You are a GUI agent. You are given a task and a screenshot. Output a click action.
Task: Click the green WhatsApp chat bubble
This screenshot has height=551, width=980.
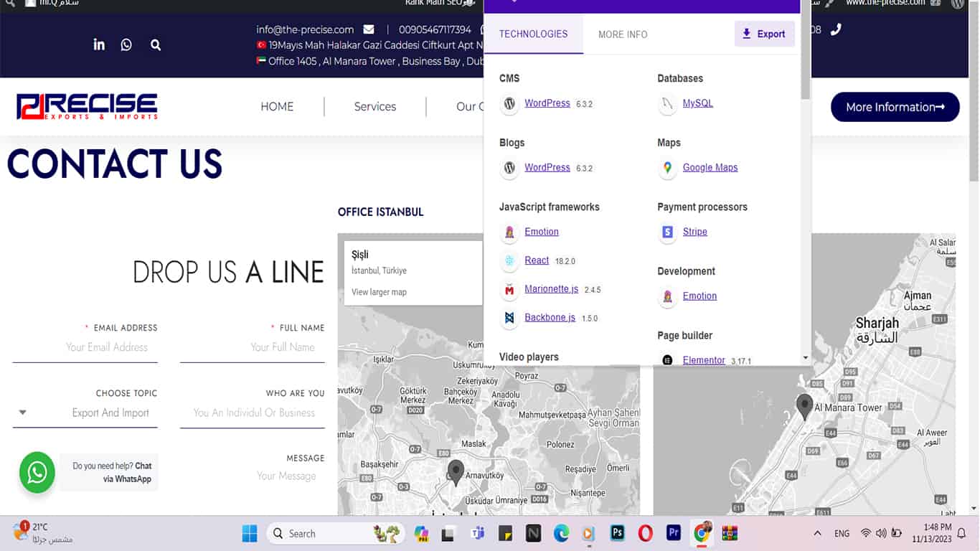point(37,472)
